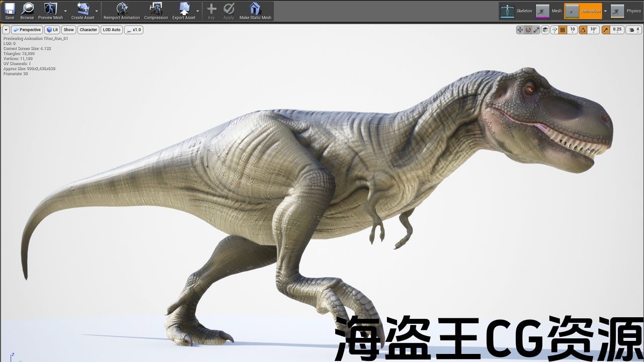This screenshot has height=362, width=644.
Task: Expand the Preview Mesh dropdown arrow
Action: click(x=65, y=11)
